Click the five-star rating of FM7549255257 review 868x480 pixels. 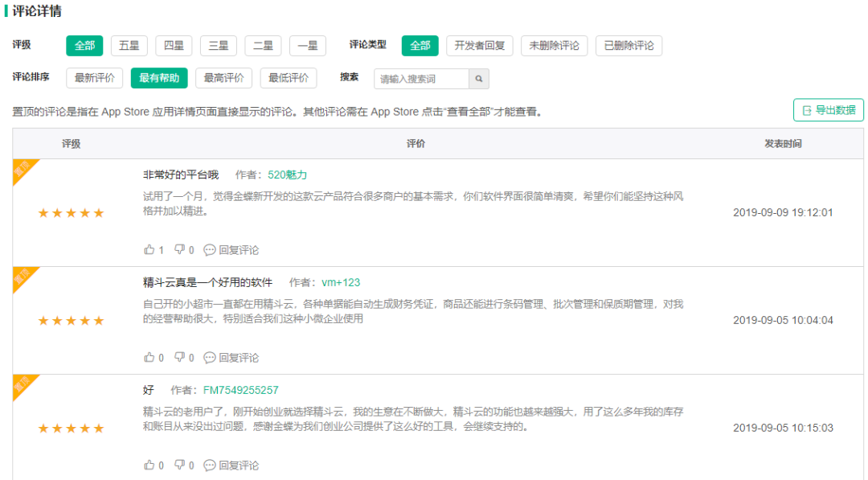pos(71,428)
